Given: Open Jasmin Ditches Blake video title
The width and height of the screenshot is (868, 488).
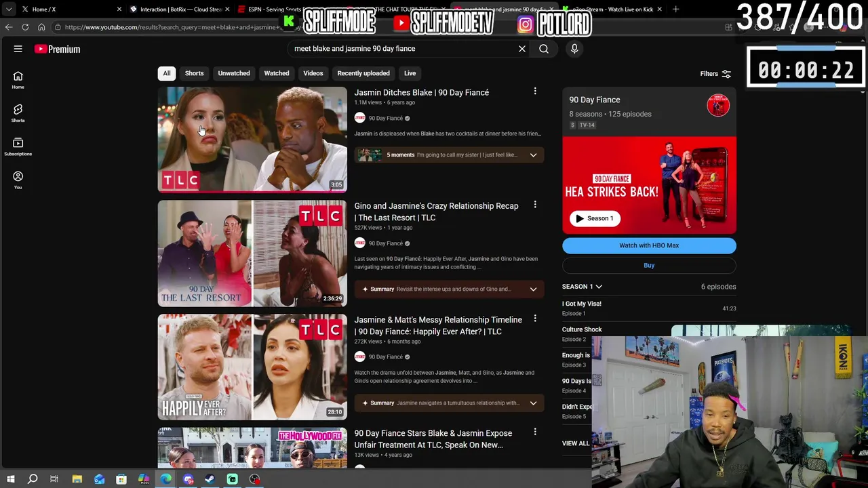Looking at the screenshot, I should point(421,92).
